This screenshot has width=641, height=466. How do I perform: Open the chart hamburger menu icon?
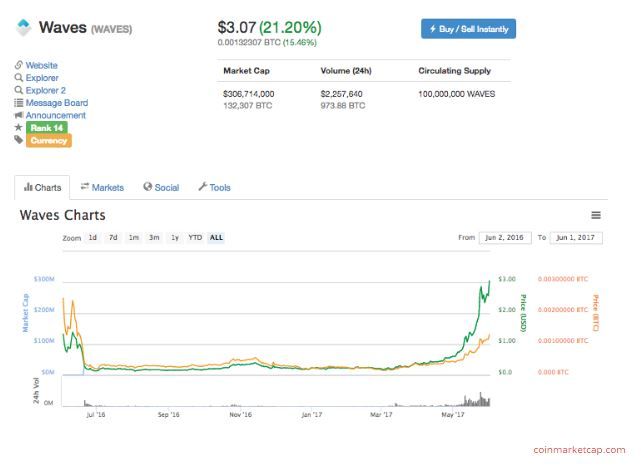[596, 215]
